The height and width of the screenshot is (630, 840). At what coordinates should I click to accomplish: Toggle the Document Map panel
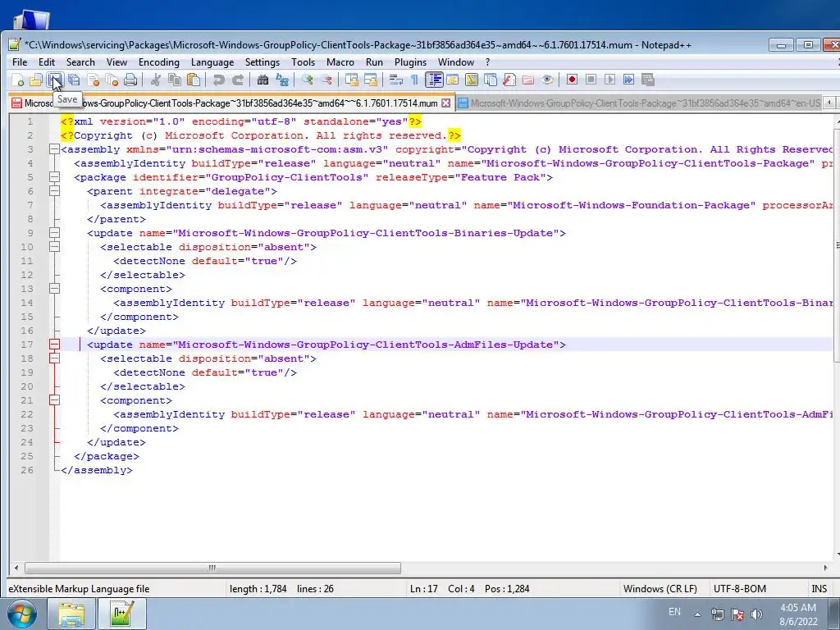pos(472,80)
